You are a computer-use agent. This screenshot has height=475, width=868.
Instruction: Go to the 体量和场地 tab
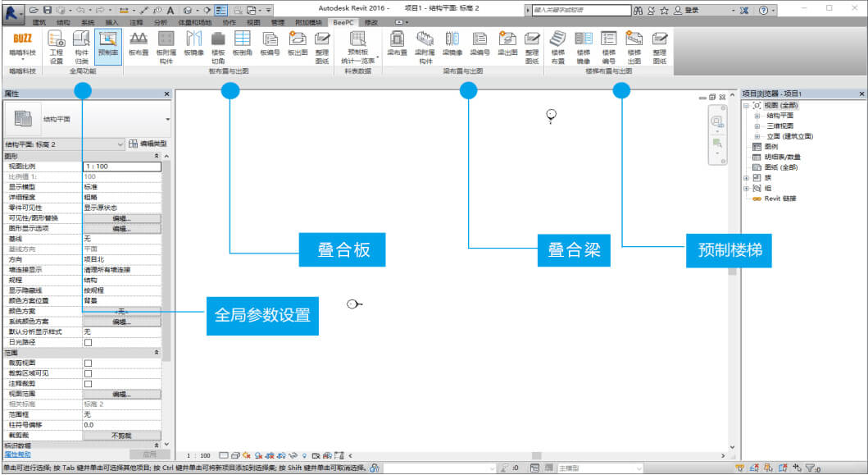tap(195, 23)
